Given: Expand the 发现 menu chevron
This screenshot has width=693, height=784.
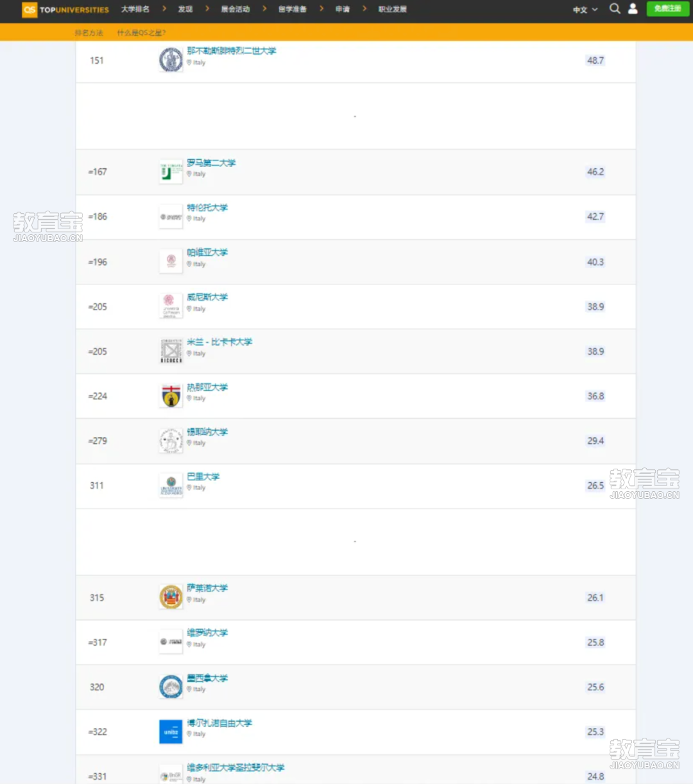Looking at the screenshot, I should (207, 8).
